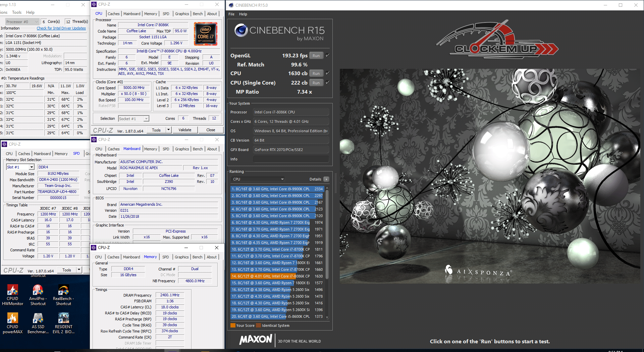This screenshot has height=352, width=644.
Task: Click the ranking list vertical scrollbar
Action: (x=327, y=235)
